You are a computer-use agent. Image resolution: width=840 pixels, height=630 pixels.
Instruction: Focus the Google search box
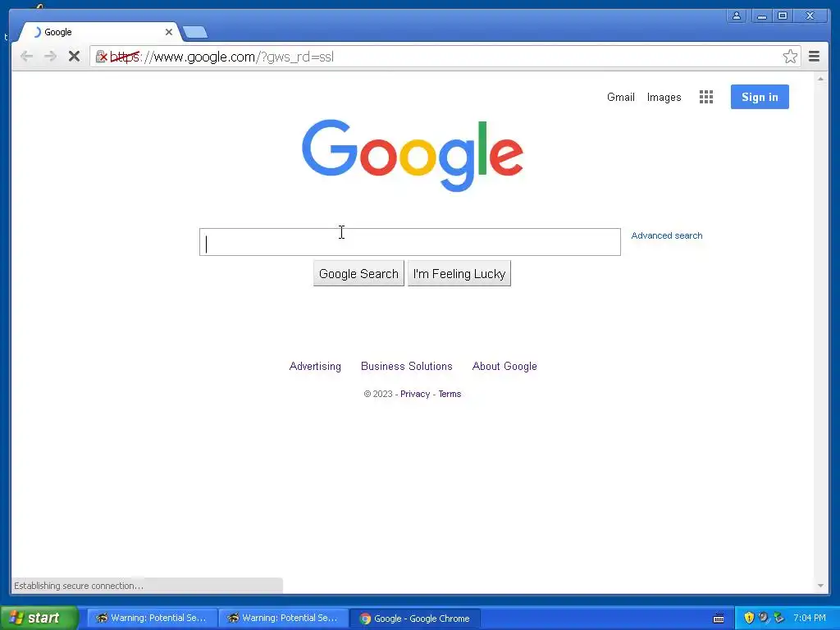pyautogui.click(x=410, y=242)
